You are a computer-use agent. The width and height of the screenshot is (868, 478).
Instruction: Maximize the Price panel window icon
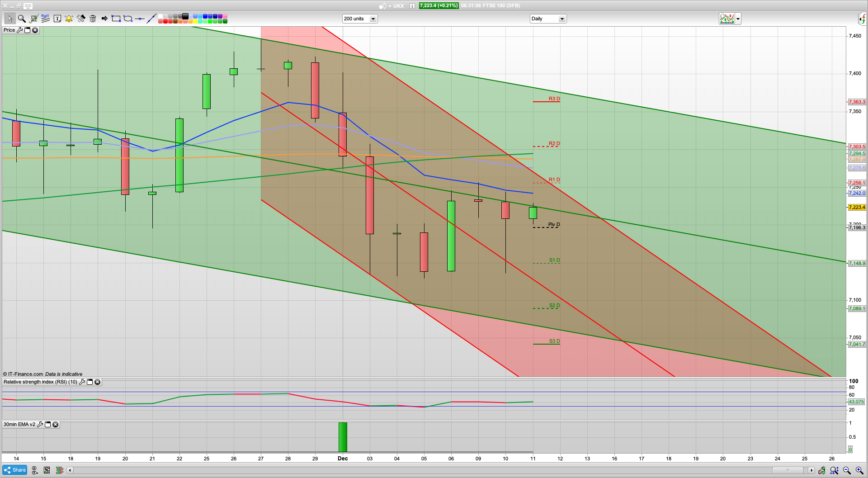click(27, 30)
